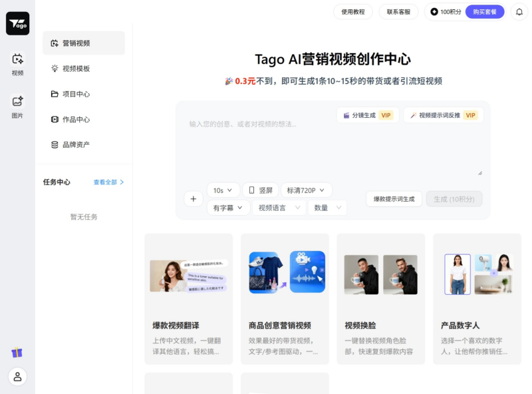The width and height of the screenshot is (532, 394).
Task: Open the 标清720P resolution dropdown
Action: 306,190
